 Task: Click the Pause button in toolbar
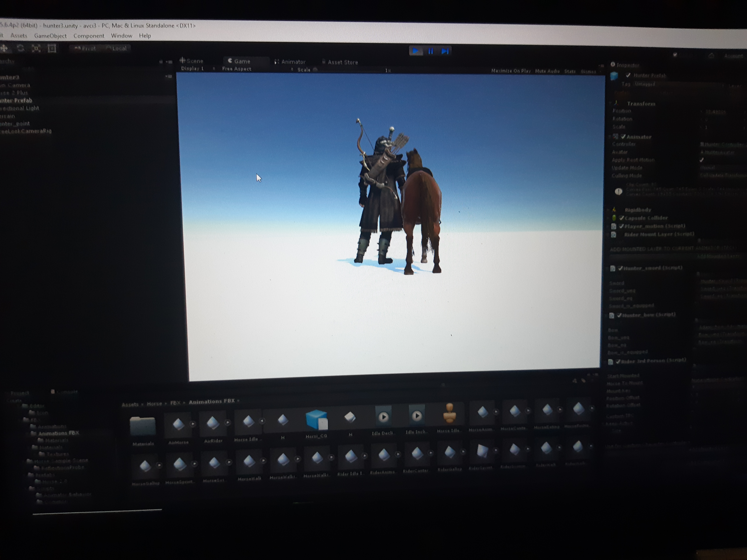[x=431, y=51]
